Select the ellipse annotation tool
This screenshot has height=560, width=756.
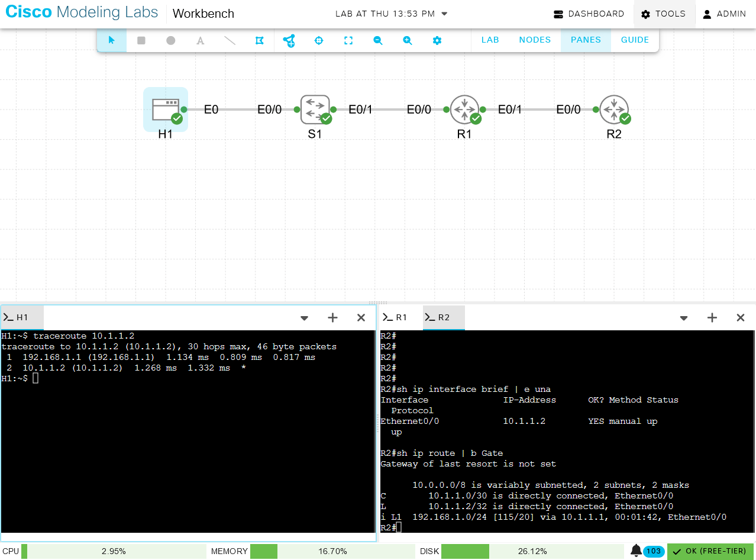171,40
